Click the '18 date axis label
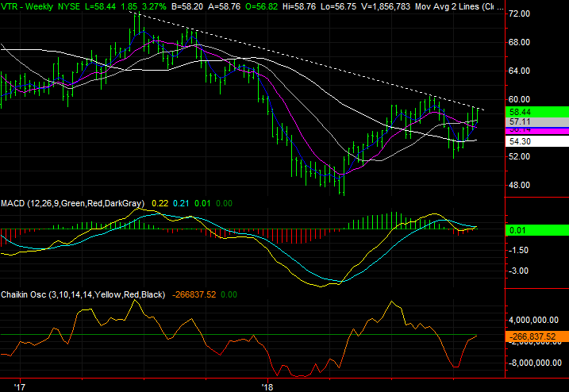Image resolution: width=569 pixels, height=392 pixels. click(267, 387)
